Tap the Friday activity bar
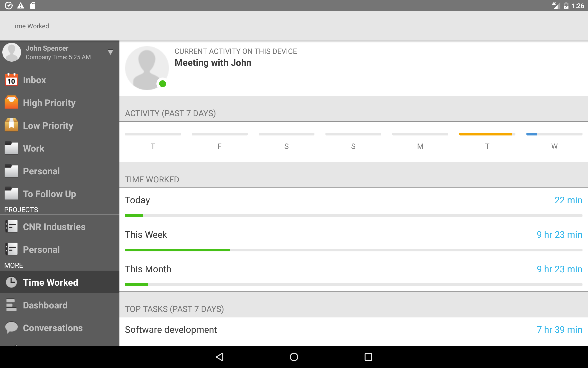588x368 pixels. click(x=219, y=134)
